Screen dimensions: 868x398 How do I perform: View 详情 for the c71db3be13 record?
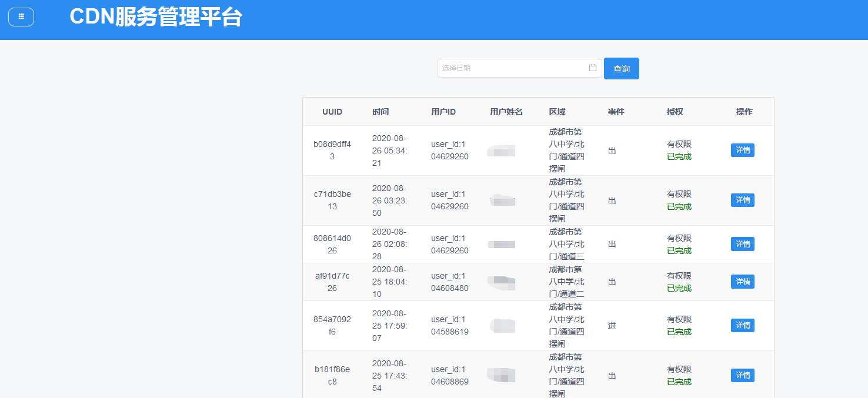pos(742,200)
